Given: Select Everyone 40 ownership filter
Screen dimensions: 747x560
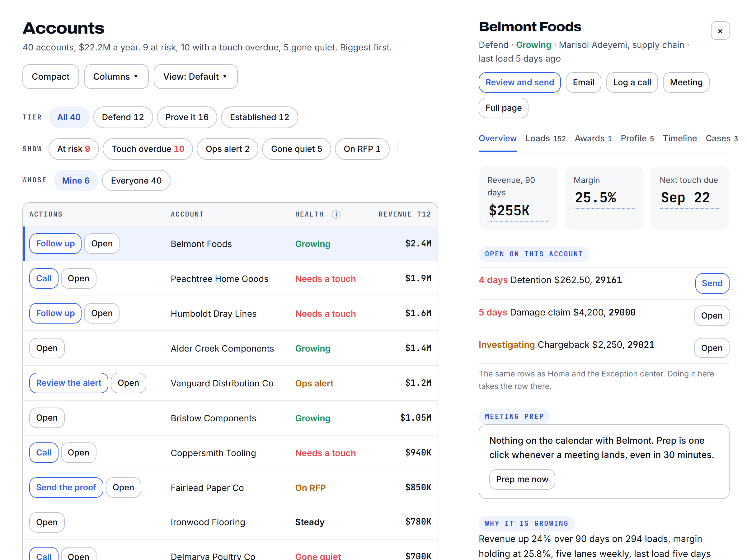Looking at the screenshot, I should pos(136,180).
